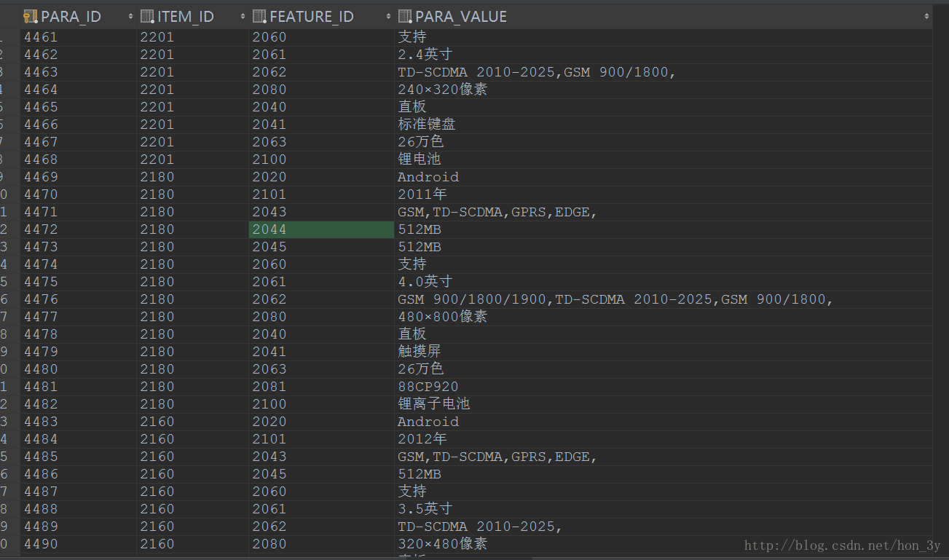Select the PARA_VALUE cell '3.5英寸'
The width and height of the screenshot is (949, 560).
(x=663, y=509)
